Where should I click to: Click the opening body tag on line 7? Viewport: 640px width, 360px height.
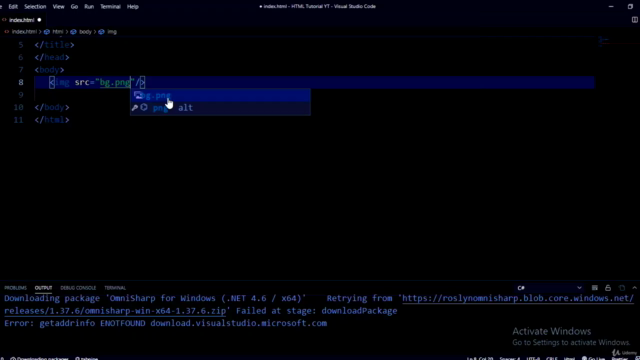(x=49, y=70)
